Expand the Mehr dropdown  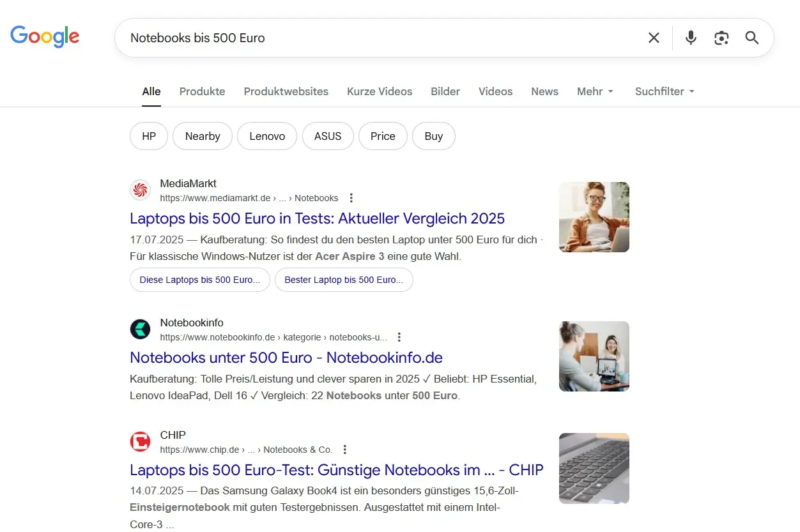point(594,91)
